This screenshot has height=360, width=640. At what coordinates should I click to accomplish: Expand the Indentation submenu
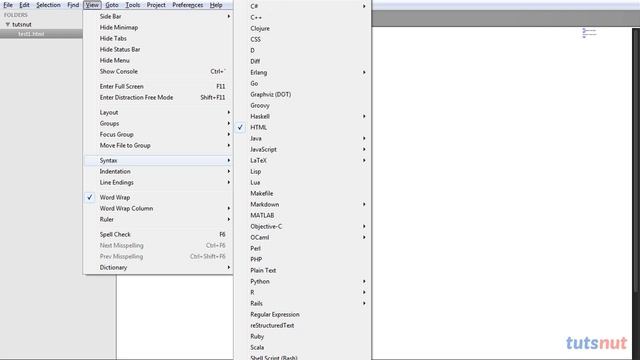pyautogui.click(x=158, y=171)
